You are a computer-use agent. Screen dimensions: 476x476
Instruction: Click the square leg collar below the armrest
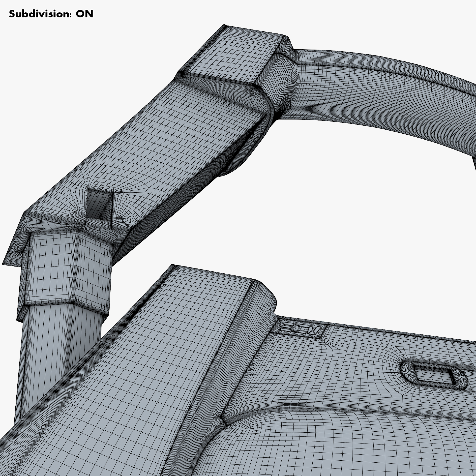pyautogui.click(x=67, y=270)
